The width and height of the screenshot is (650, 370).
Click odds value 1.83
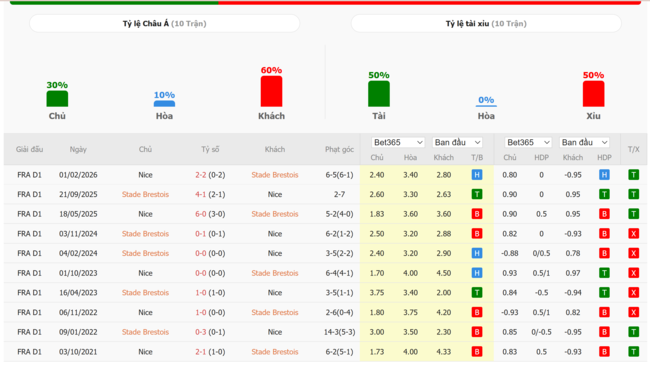pyautogui.click(x=377, y=214)
